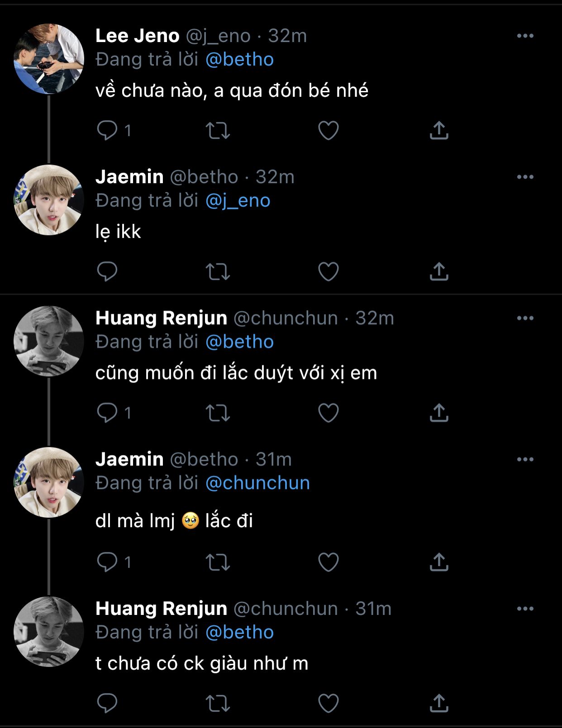Like Huang Renjun's 'cũng muốn đi' tweet
The height and width of the screenshot is (728, 562).
click(x=328, y=412)
